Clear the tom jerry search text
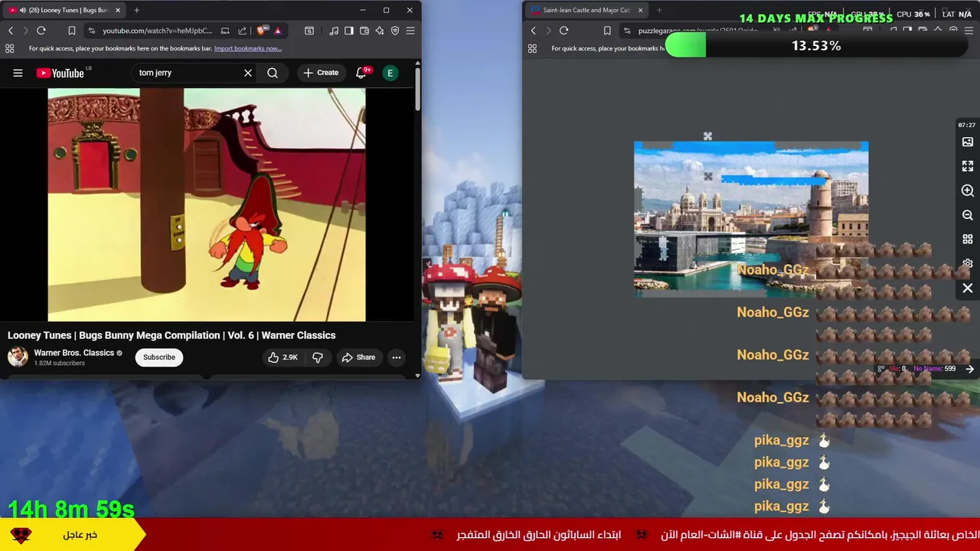 (x=248, y=73)
